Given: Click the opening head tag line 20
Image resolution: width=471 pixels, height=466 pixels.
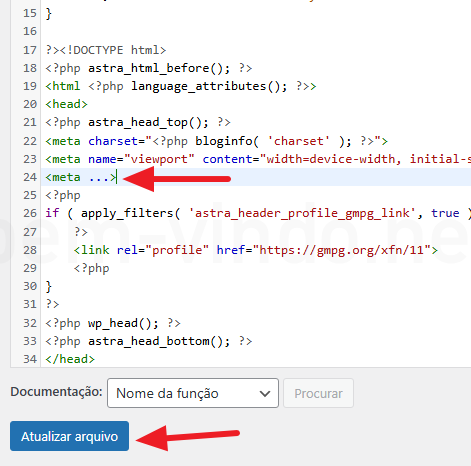Looking at the screenshot, I should coord(66,104).
